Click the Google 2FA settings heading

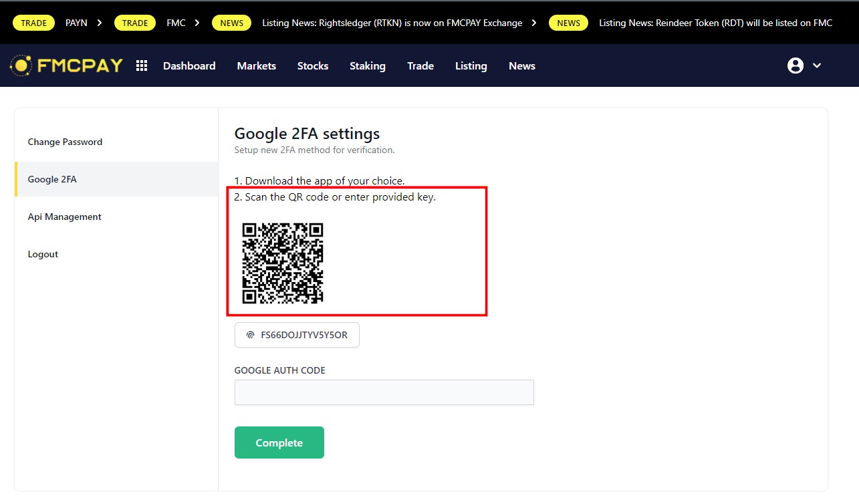[307, 134]
